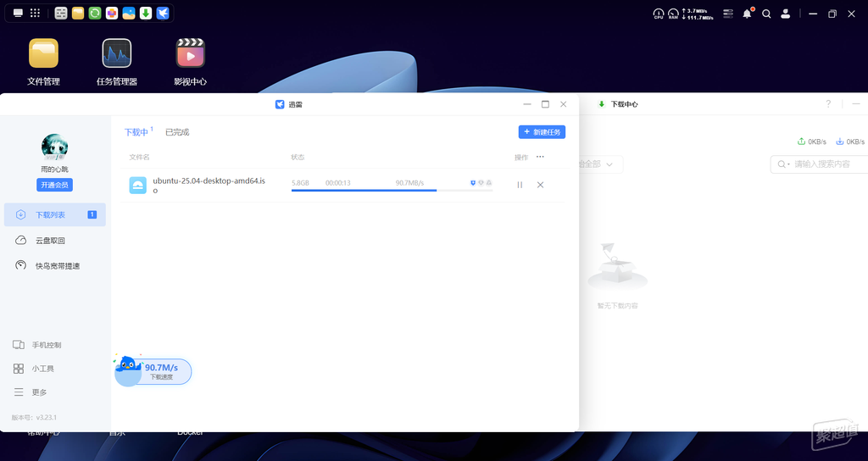Screen dimensions: 868x461
Task: Open the blue Xunlei bird icon in dock
Action: (x=163, y=14)
